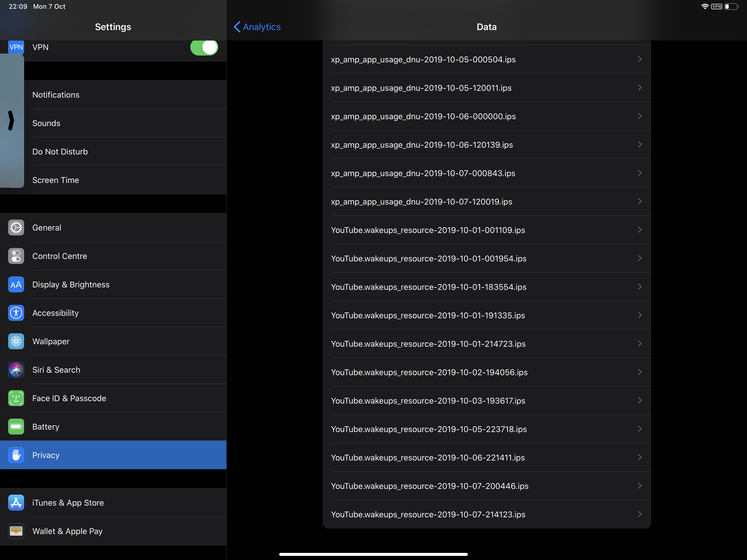747x560 pixels.
Task: Tap the status bar clock 22:09
Action: [18, 6]
